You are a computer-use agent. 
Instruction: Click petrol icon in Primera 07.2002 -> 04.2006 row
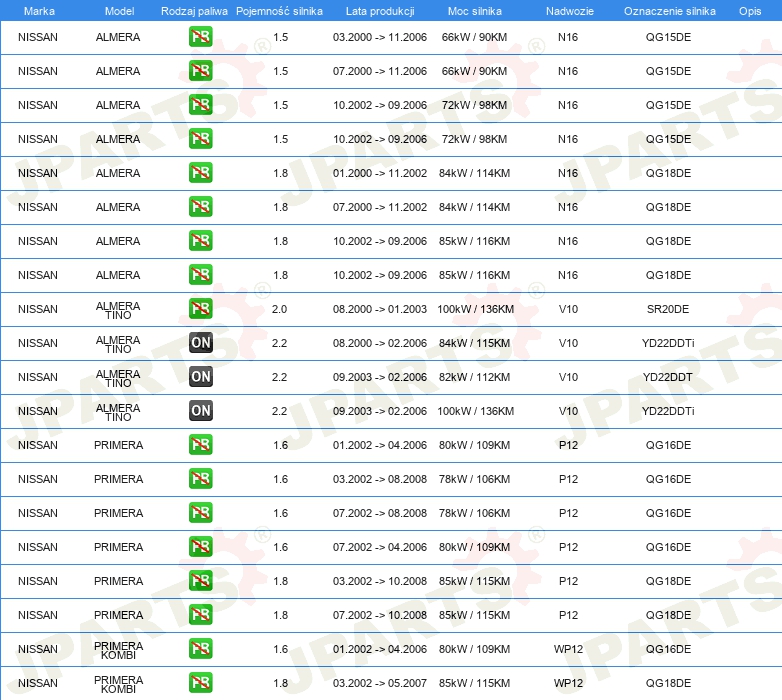coord(200,547)
